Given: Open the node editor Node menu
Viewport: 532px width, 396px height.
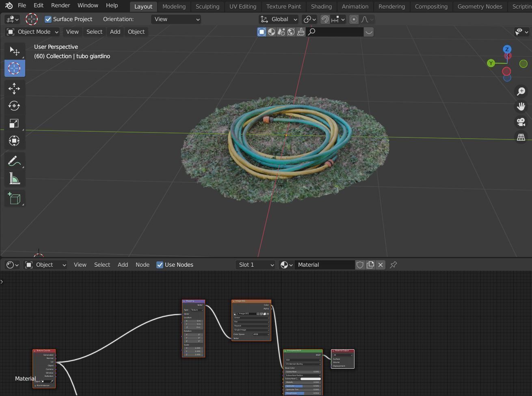Looking at the screenshot, I should click(143, 265).
